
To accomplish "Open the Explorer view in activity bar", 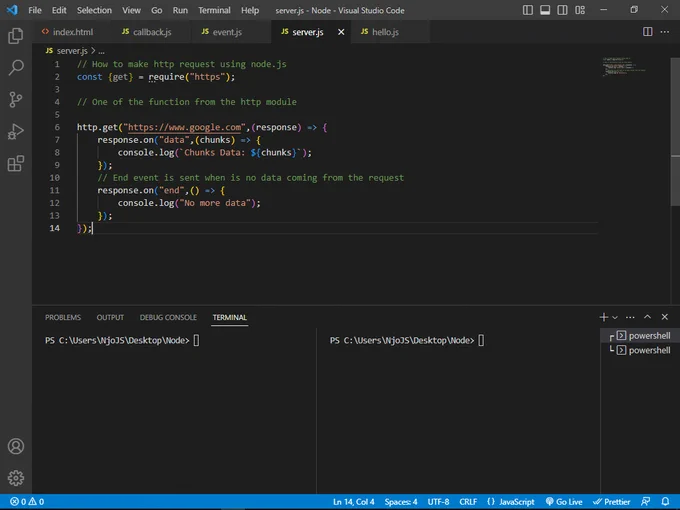I will click(16, 36).
